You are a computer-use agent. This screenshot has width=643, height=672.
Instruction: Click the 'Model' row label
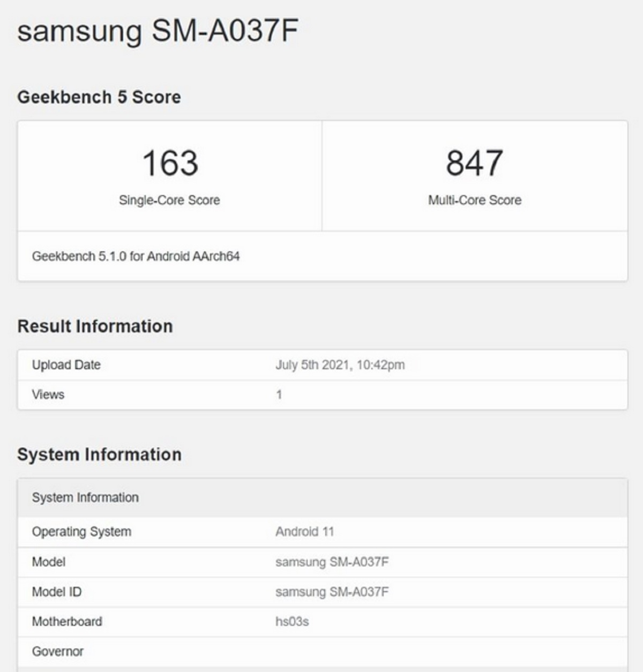pos(49,562)
